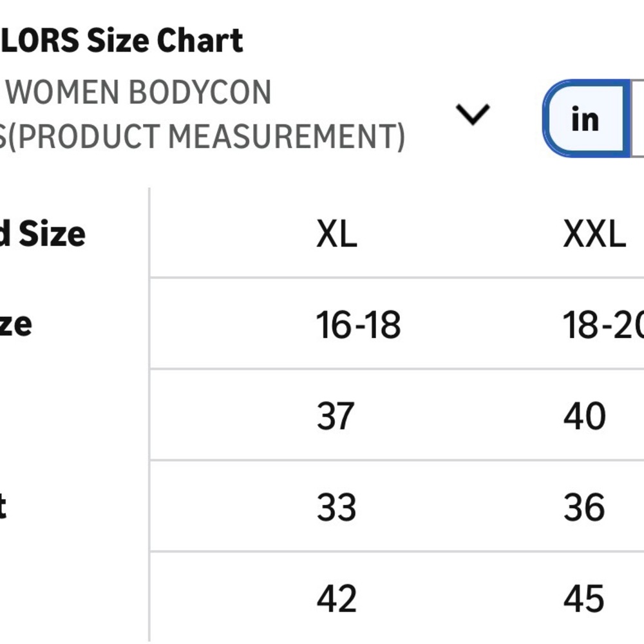The width and height of the screenshot is (644, 644).
Task: Click the XL value 42 cell
Action: (x=336, y=598)
